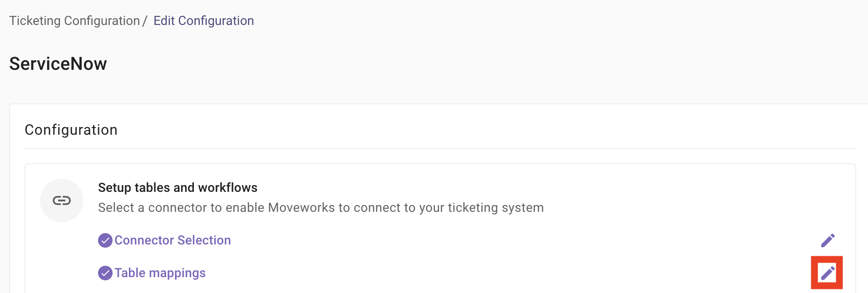Click the checkmark beside Connector Selection

coord(105,240)
